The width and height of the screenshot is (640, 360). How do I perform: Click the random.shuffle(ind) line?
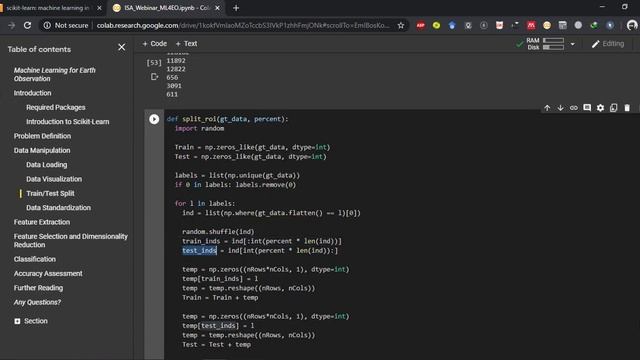[218, 232]
